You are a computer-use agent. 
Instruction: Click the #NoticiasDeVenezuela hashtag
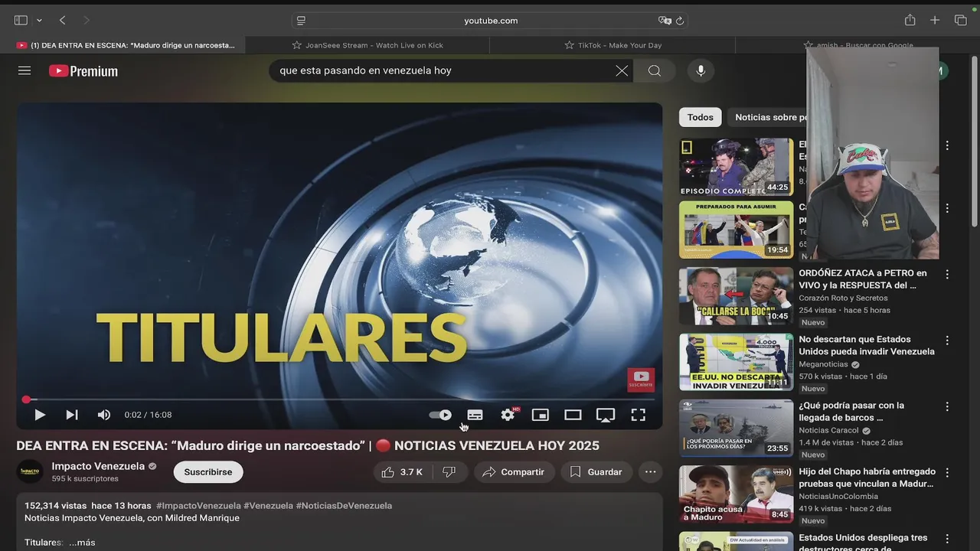344,506
